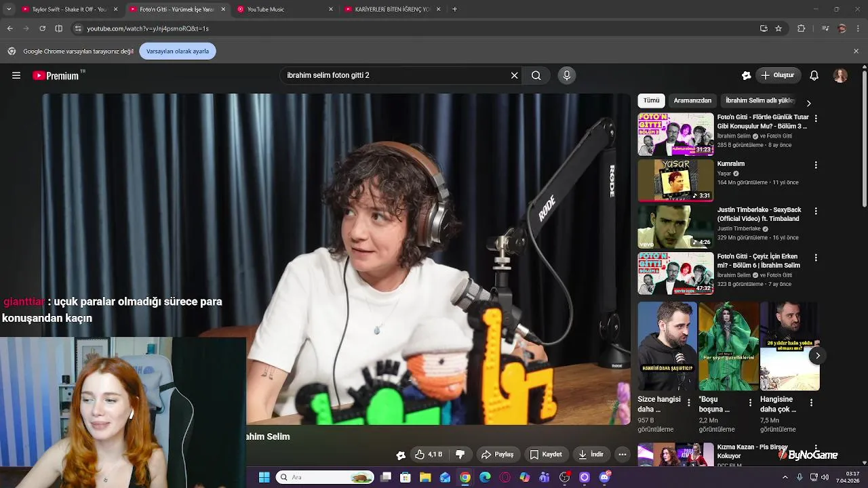
Task: Select the Aramanızdan filter chip
Action: (x=692, y=100)
